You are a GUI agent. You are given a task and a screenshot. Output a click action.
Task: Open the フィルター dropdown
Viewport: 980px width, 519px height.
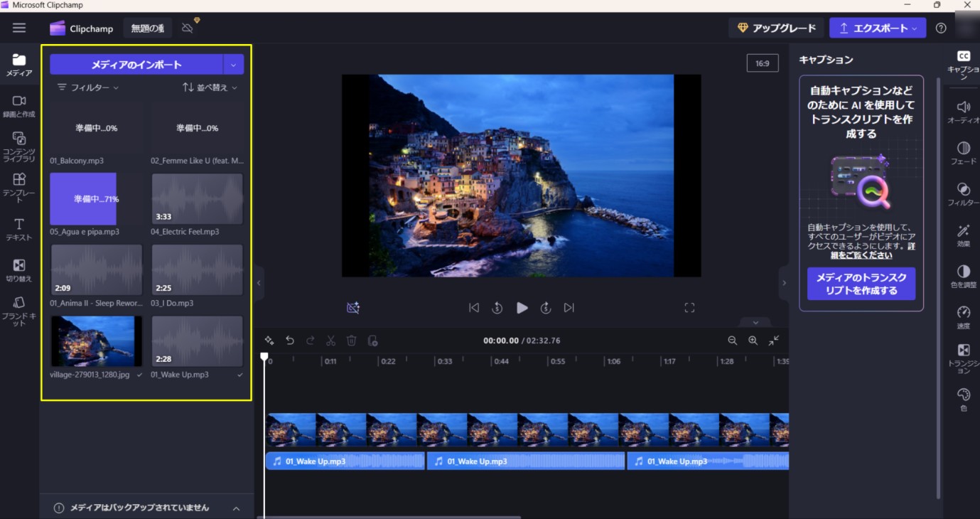88,87
